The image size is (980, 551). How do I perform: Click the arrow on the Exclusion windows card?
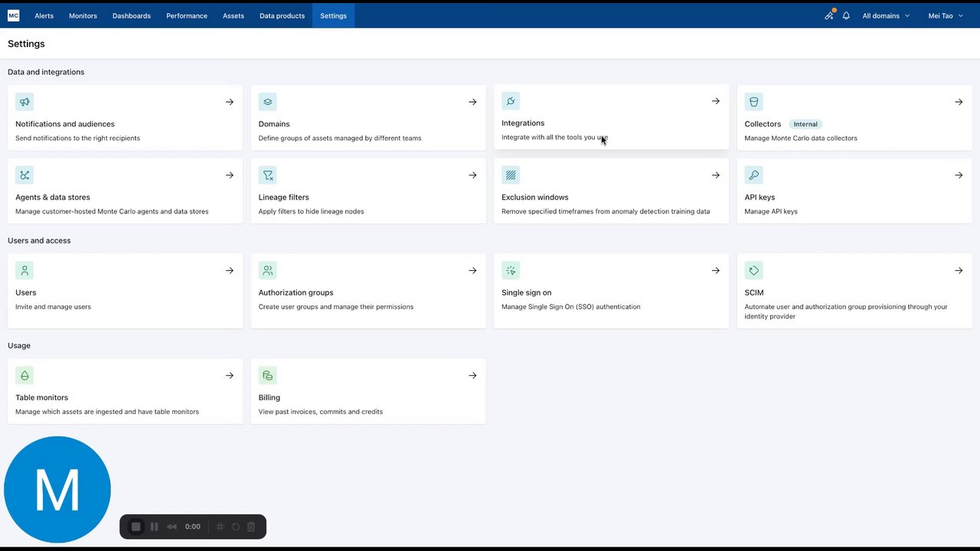(x=716, y=175)
